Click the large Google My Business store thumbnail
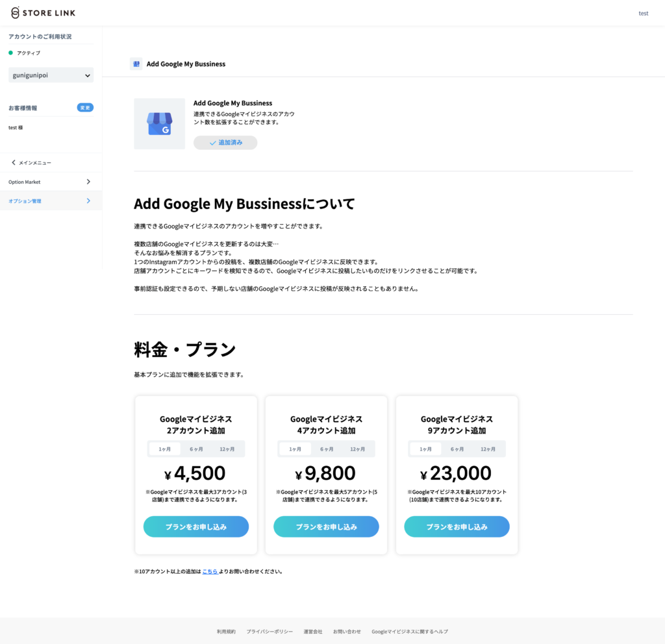Viewport: 665px width, 644px height. click(159, 124)
